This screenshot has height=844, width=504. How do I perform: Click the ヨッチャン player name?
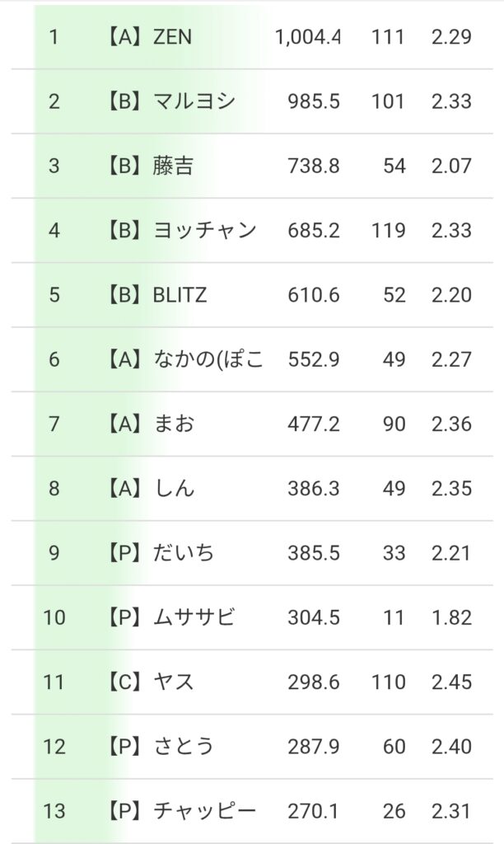click(205, 230)
